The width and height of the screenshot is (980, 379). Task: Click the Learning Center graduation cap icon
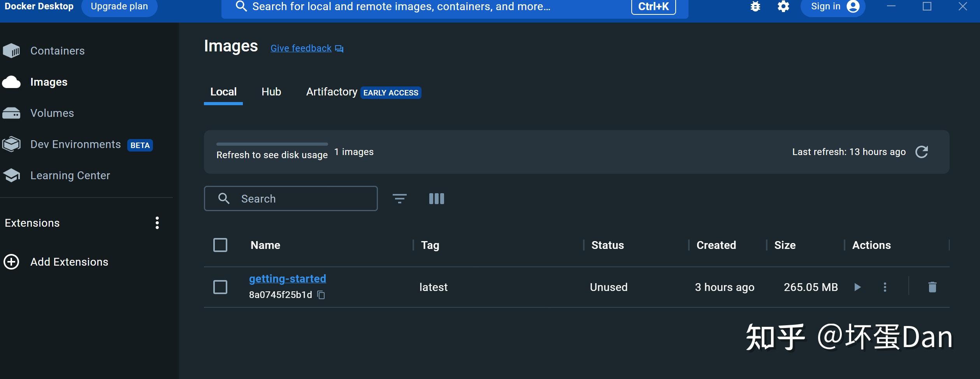tap(11, 175)
